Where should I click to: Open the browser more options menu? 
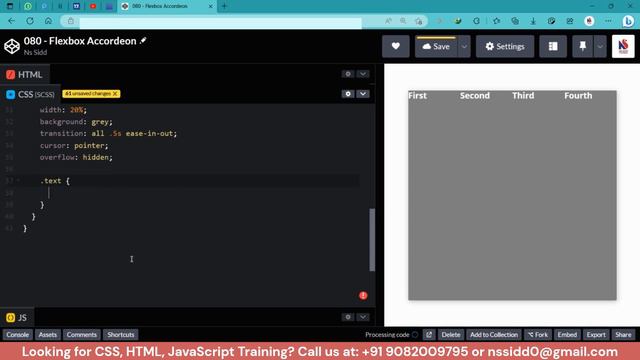coord(608,21)
